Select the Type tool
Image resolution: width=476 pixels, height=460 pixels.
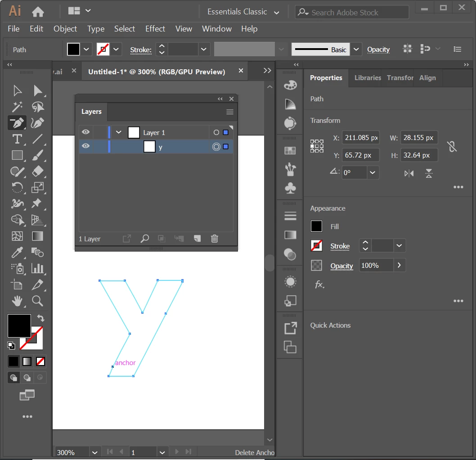tap(17, 139)
